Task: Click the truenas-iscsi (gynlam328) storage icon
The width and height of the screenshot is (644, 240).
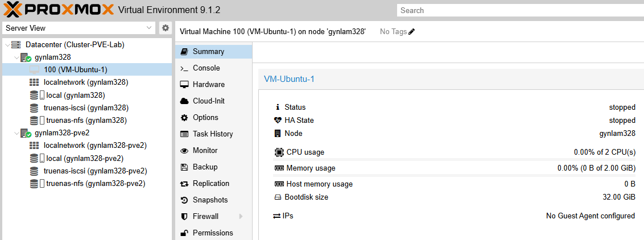Action: [x=35, y=108]
